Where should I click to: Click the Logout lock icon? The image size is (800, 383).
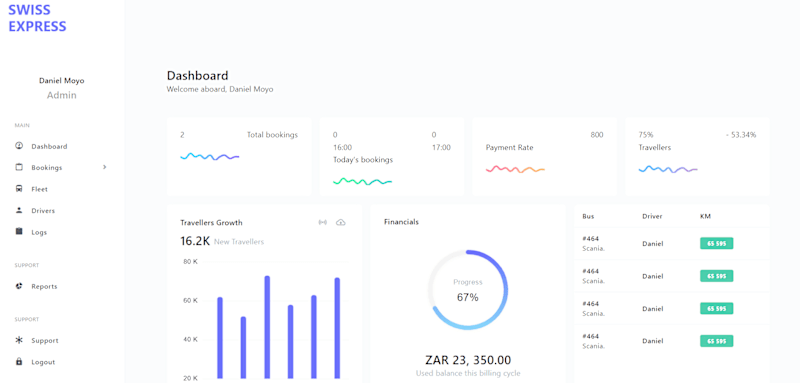point(19,362)
